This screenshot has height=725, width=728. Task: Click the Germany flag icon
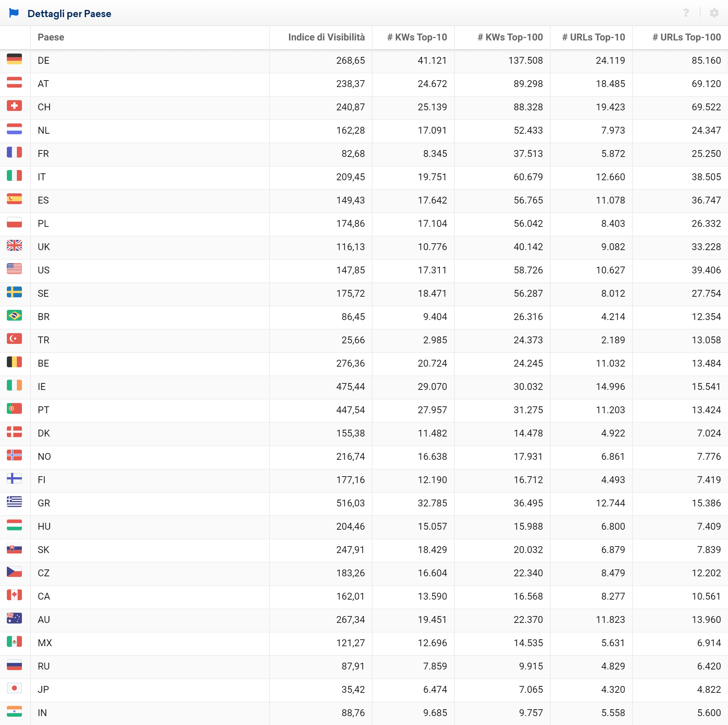[14, 59]
